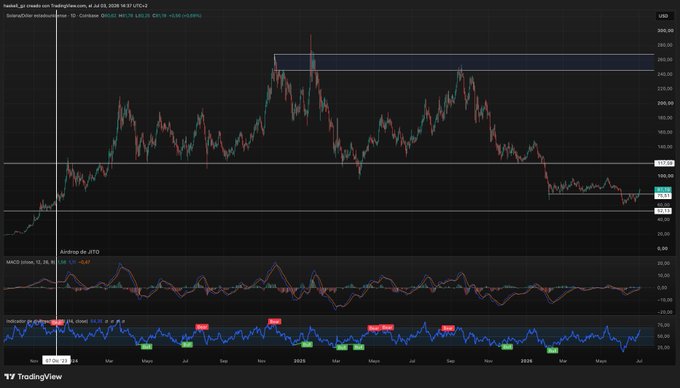This screenshot has width=680, height=388.
Task: Click the 240,00 mark on the price axis
Action: click(x=665, y=74)
